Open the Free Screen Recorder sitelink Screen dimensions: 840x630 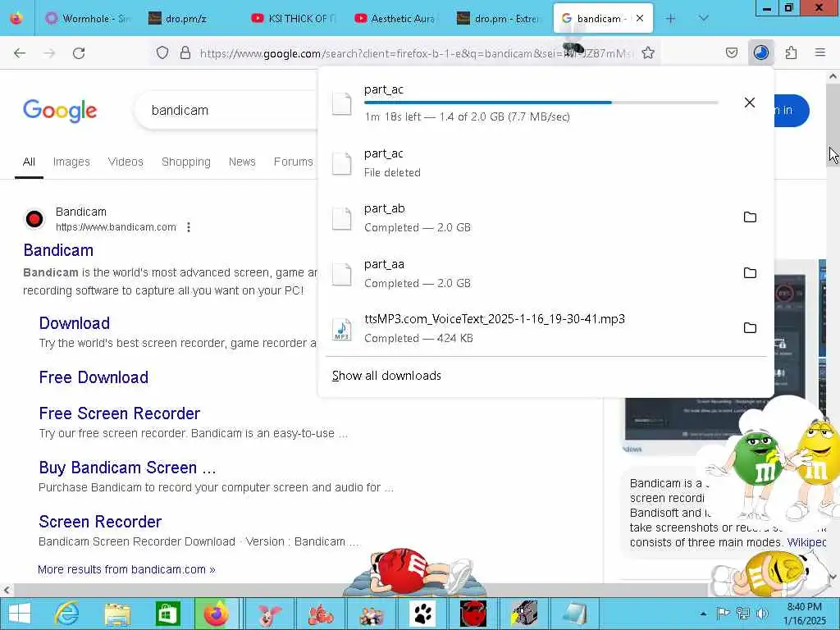120,413
